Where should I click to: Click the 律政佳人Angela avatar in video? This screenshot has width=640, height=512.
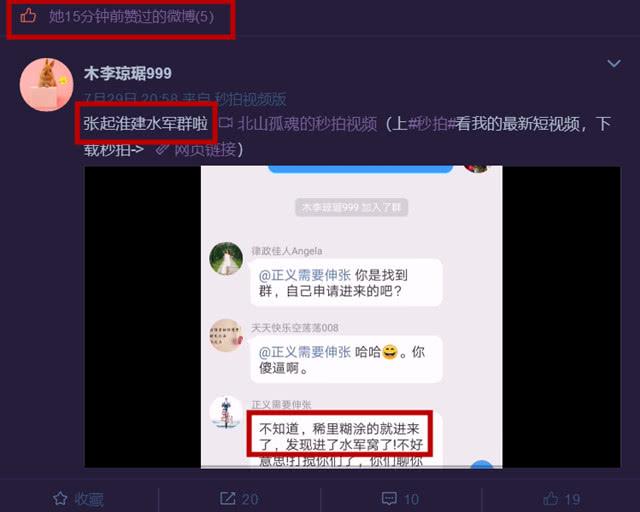(x=226, y=258)
